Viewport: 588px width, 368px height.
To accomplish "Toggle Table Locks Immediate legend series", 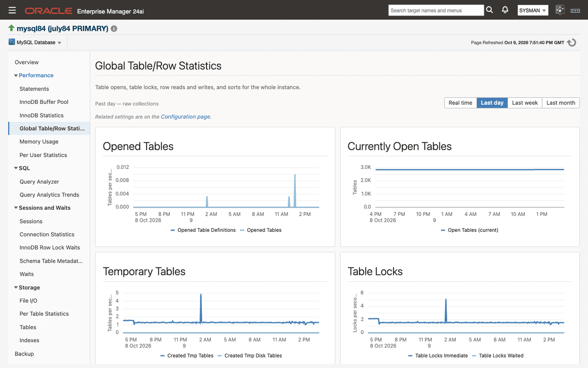I will coord(438,355).
